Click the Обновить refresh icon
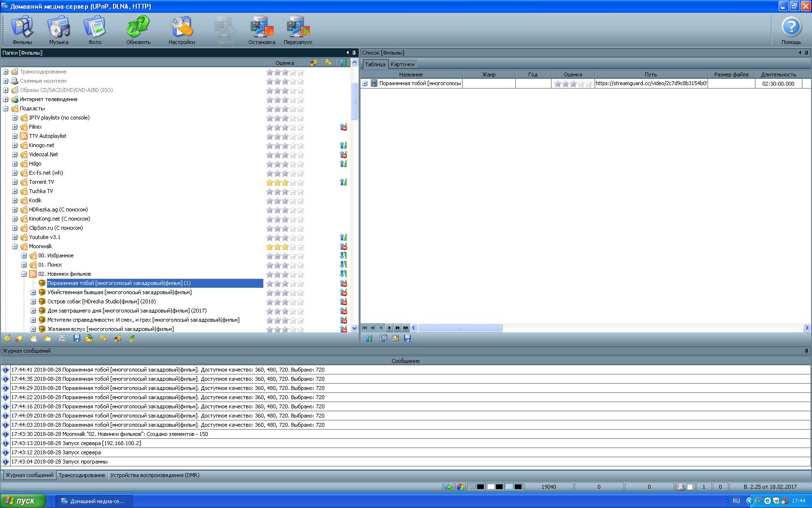The image size is (812, 508). [138, 30]
